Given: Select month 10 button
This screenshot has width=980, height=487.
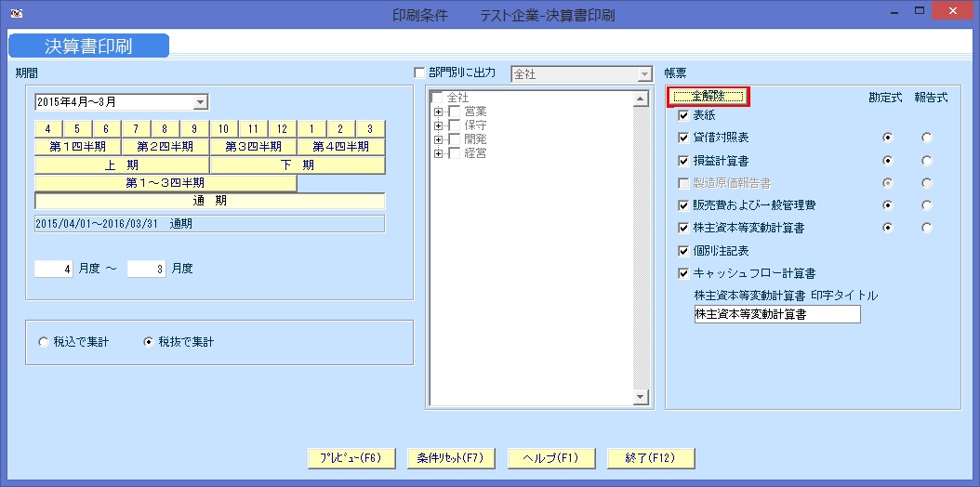Looking at the screenshot, I should [x=224, y=129].
